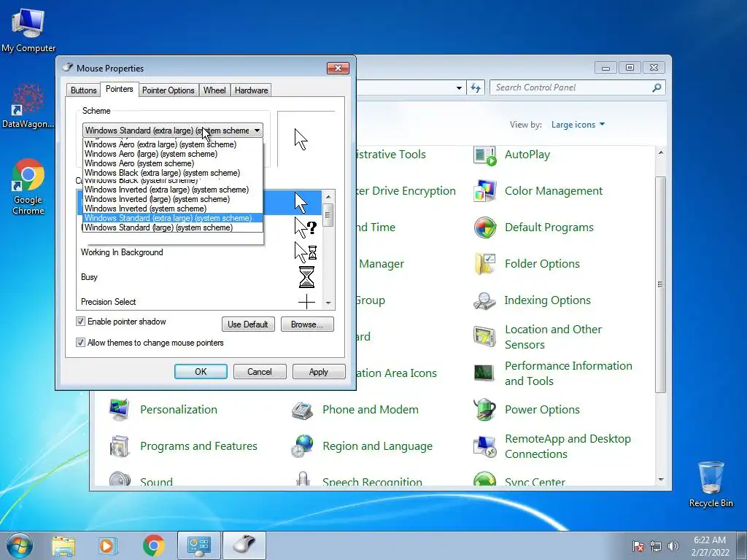Open Phone and Modem icon

(302, 410)
